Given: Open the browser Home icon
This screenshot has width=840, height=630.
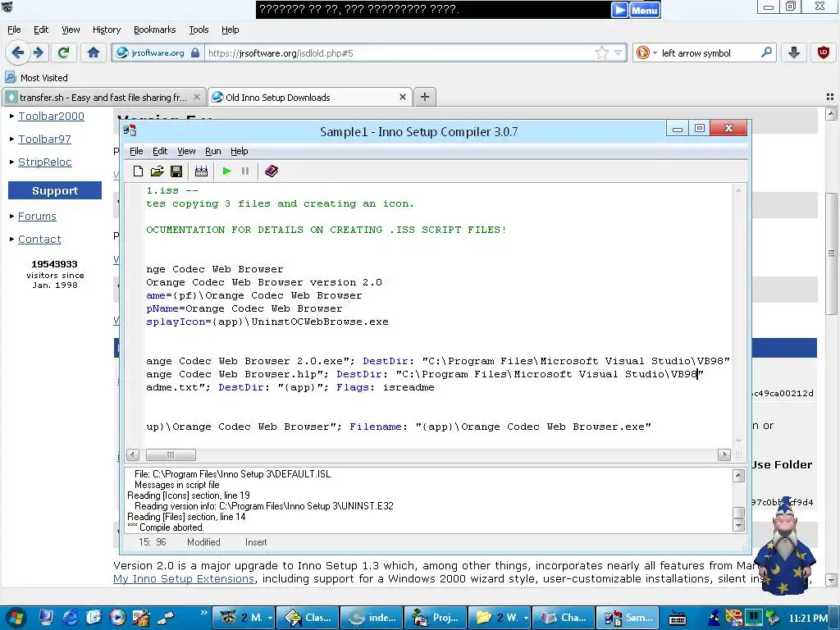Looking at the screenshot, I should 94,52.
